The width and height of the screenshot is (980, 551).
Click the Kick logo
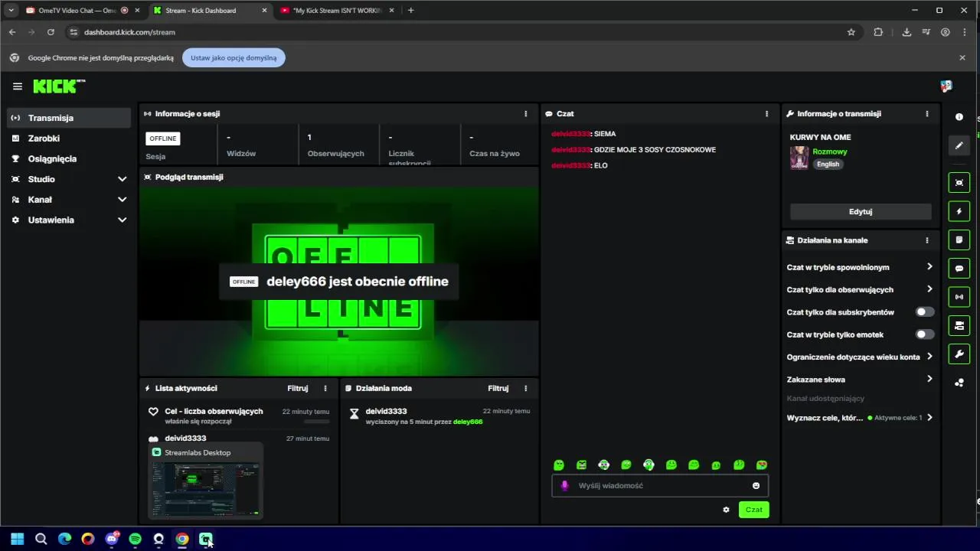[59, 86]
